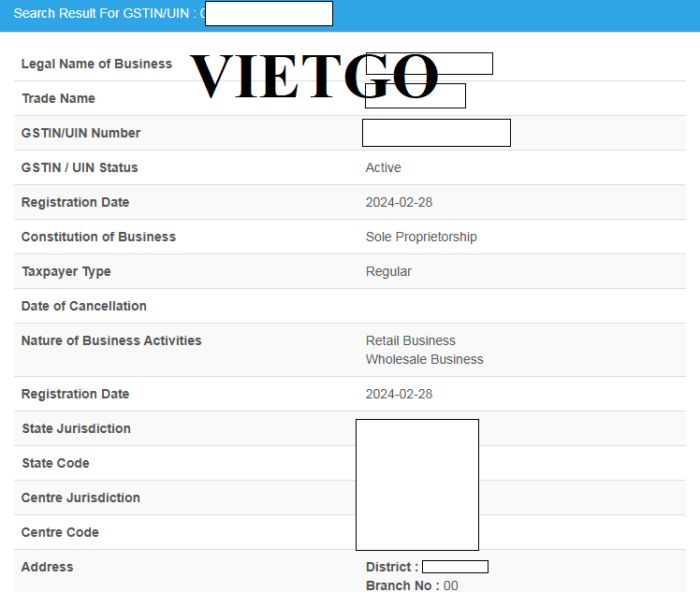Select the Legal Name of Business label
The image size is (700, 592).
point(96,64)
